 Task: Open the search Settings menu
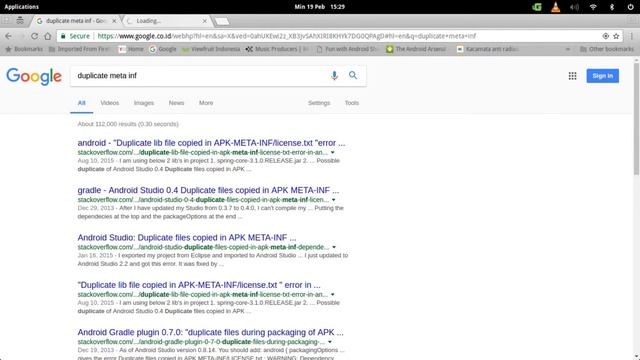click(319, 103)
